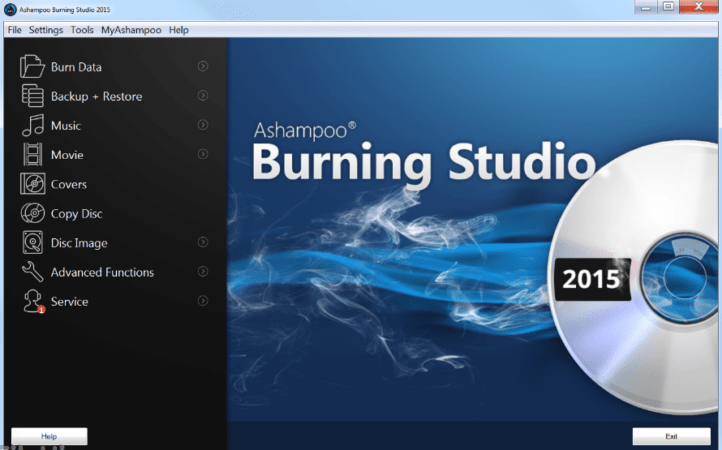The image size is (722, 450).
Task: Click the Exit button
Action: pyautogui.click(x=671, y=436)
